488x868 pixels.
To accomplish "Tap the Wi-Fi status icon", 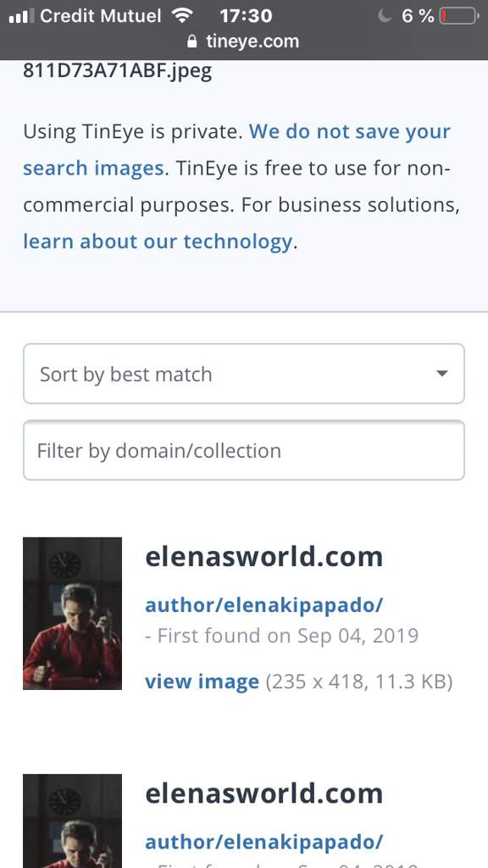I will pos(182,15).
